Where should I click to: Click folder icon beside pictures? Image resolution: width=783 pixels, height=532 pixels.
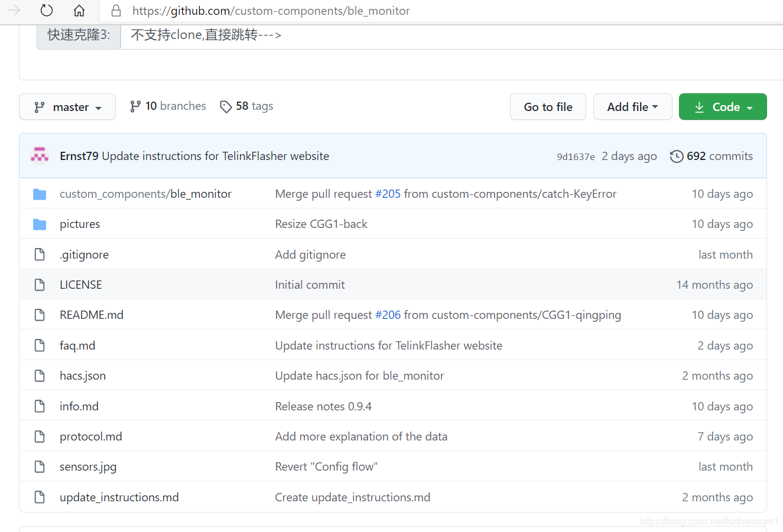(40, 224)
